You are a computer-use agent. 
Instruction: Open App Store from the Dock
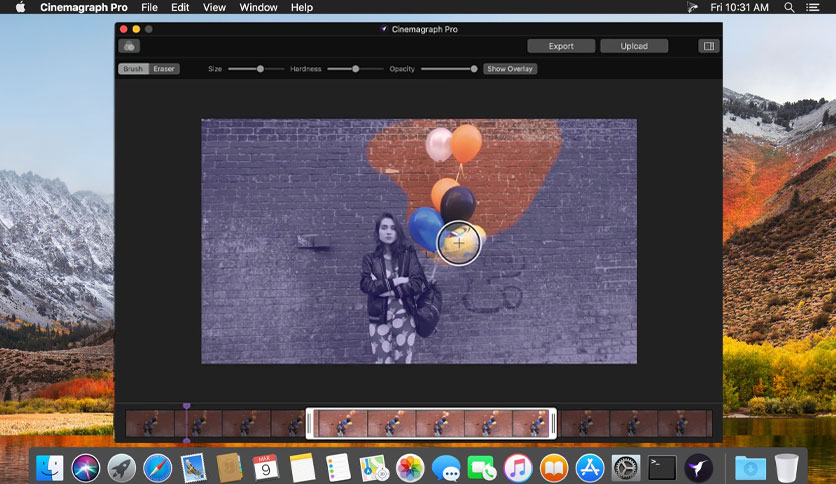click(x=590, y=468)
